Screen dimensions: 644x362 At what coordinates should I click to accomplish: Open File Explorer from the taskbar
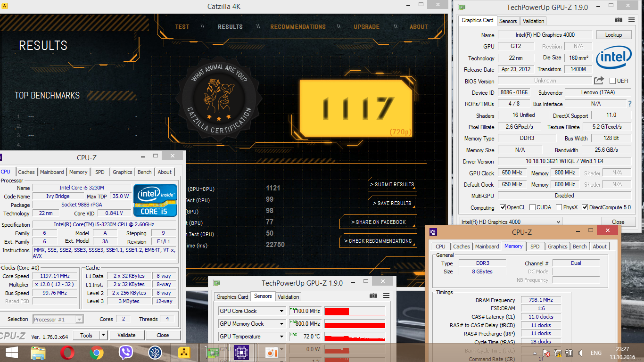coord(38,353)
